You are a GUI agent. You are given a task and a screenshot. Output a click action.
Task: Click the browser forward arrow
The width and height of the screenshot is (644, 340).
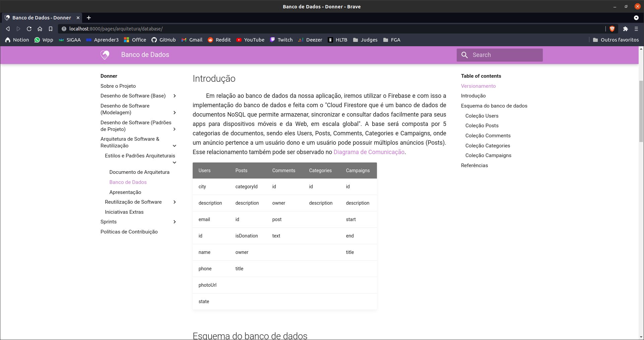click(x=18, y=29)
